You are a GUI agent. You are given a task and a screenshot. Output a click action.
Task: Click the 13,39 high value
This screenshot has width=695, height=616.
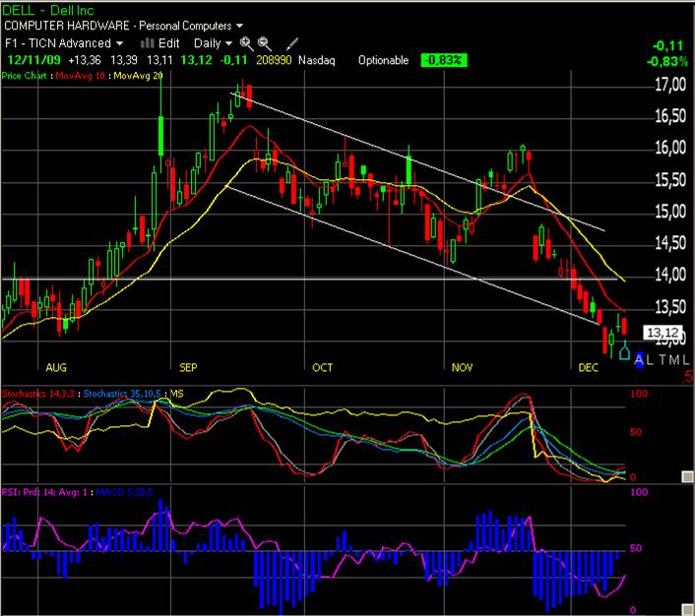pyautogui.click(x=124, y=60)
